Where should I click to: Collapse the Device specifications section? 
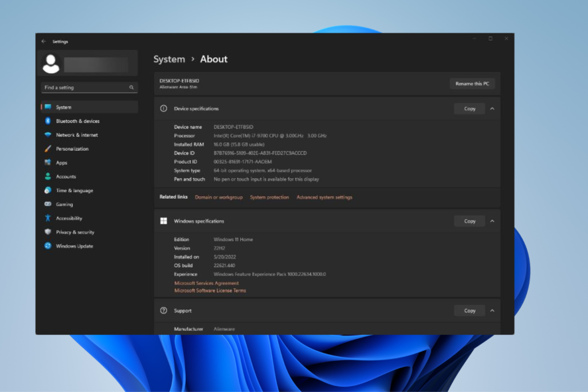click(x=492, y=109)
